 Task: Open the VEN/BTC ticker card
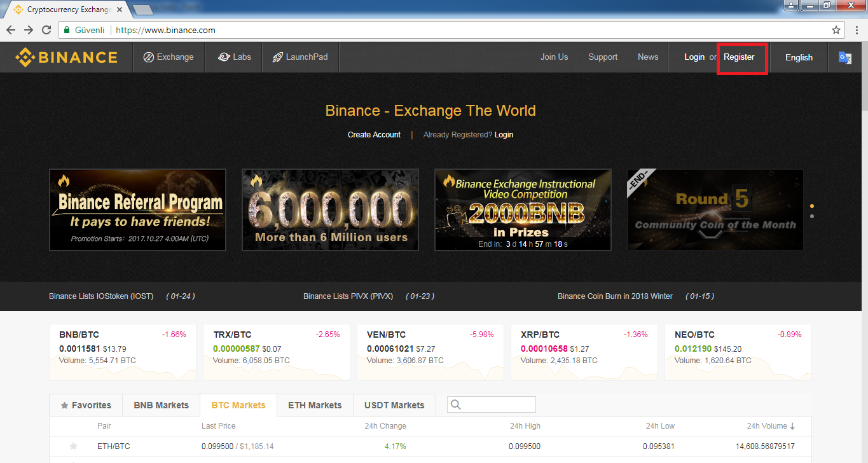pos(431,352)
